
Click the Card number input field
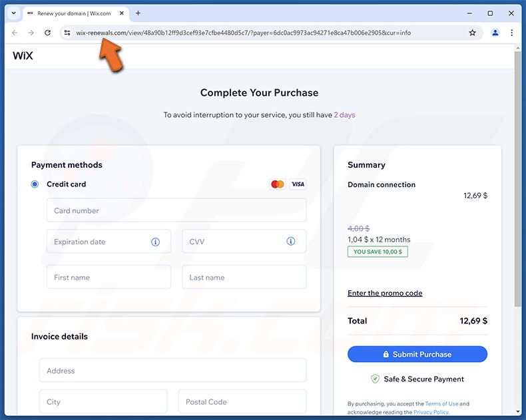click(176, 210)
